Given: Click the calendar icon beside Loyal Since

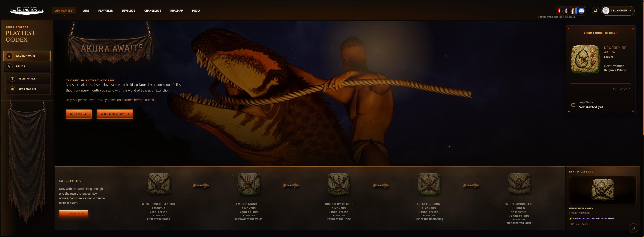Looking at the screenshot, I should [573, 105].
